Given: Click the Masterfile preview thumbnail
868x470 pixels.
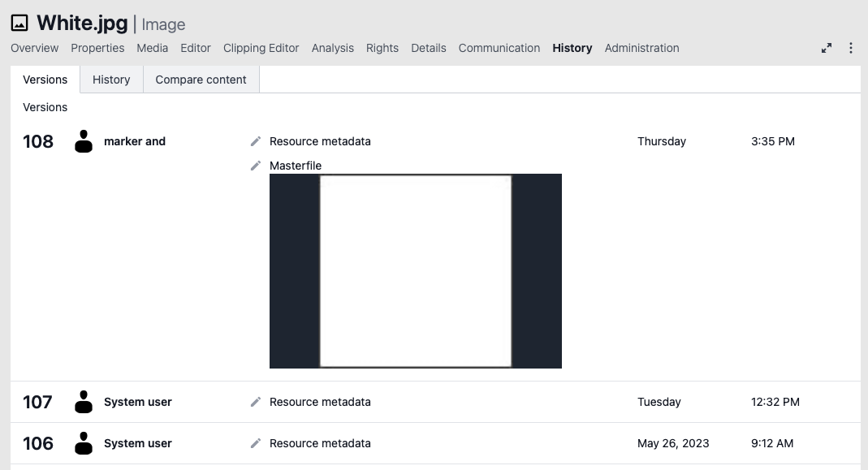Looking at the screenshot, I should click(x=415, y=270).
